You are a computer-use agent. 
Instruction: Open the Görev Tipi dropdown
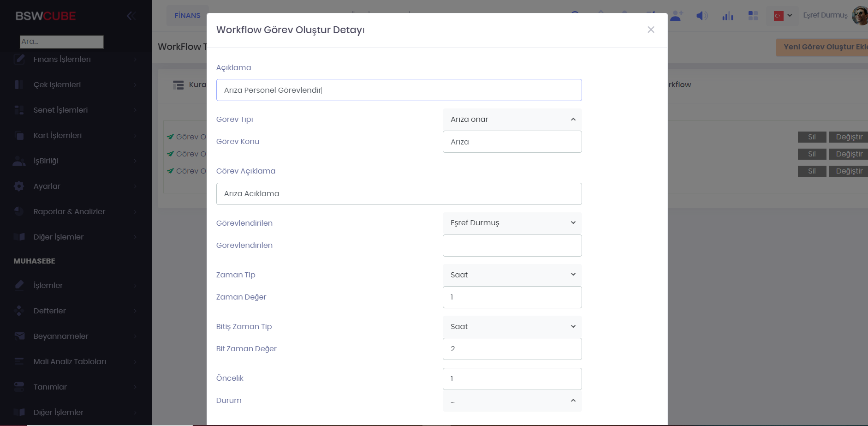tap(512, 119)
